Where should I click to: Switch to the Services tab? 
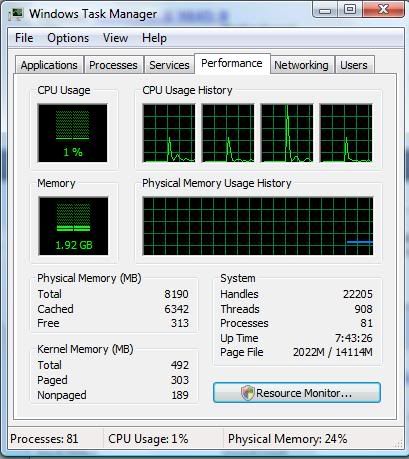pyautogui.click(x=169, y=65)
